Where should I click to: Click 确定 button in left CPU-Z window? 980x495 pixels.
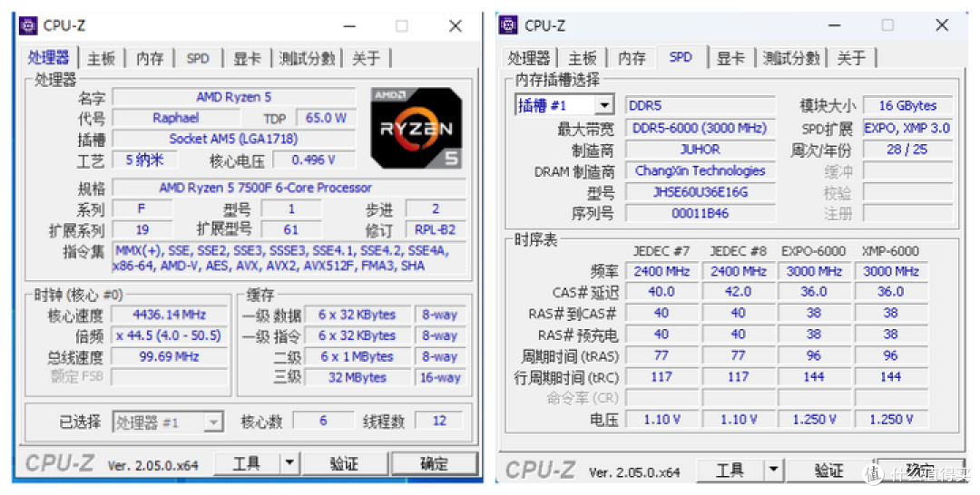434,463
